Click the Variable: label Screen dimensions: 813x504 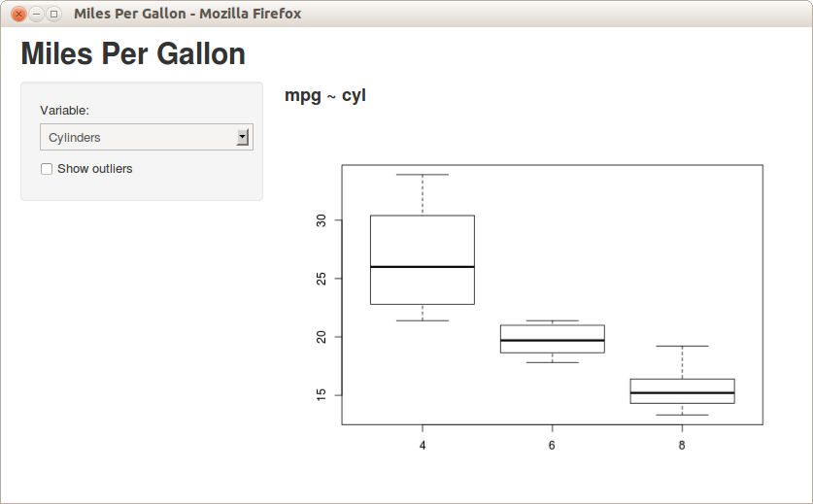tap(65, 111)
